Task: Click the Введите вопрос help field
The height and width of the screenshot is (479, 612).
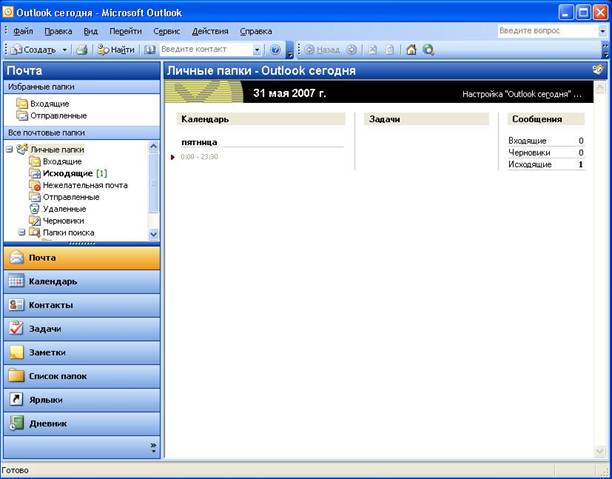Action: 548,31
